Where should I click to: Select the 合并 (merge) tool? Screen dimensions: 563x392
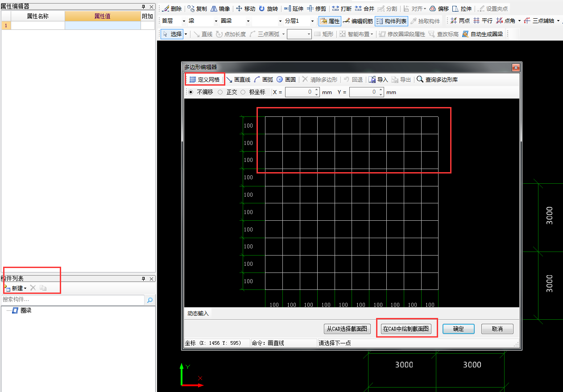364,8
